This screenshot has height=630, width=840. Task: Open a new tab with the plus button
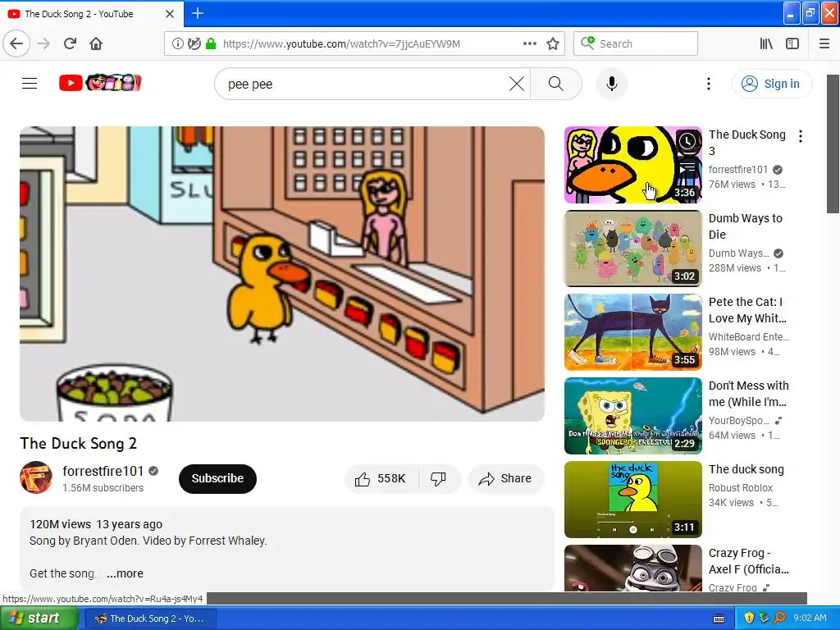pyautogui.click(x=198, y=13)
